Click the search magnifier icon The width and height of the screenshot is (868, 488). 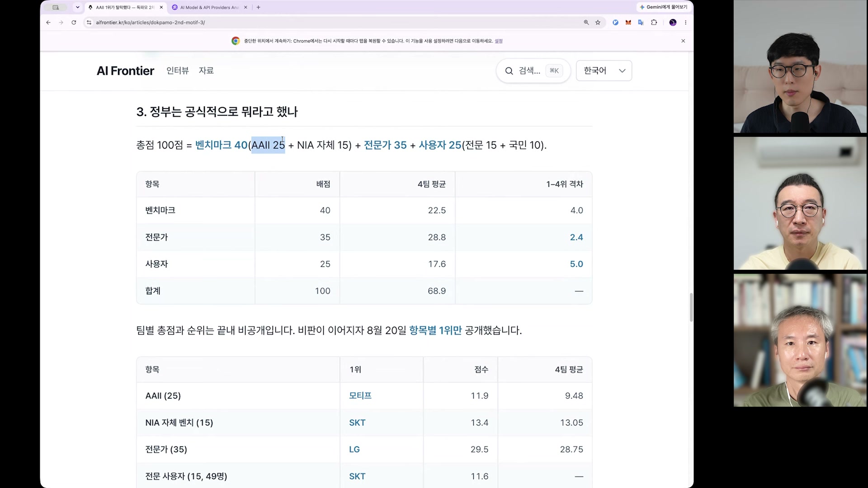pyautogui.click(x=509, y=71)
